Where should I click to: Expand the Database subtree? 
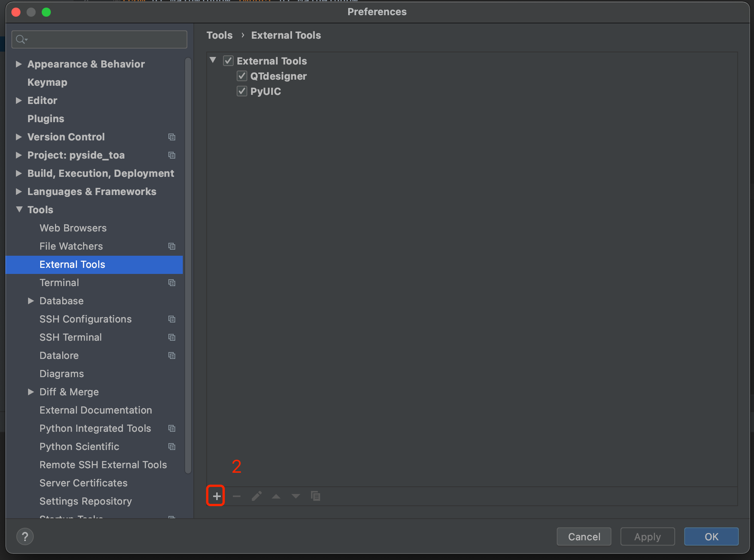(x=31, y=301)
